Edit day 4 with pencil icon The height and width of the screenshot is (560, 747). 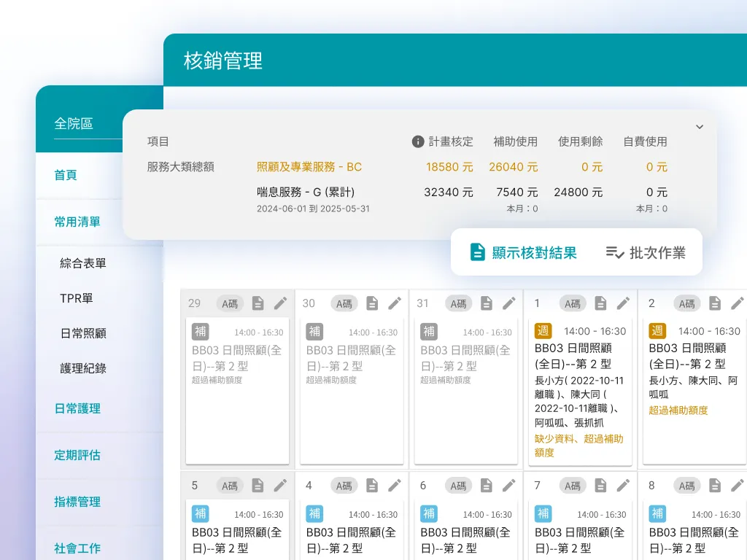click(x=395, y=485)
